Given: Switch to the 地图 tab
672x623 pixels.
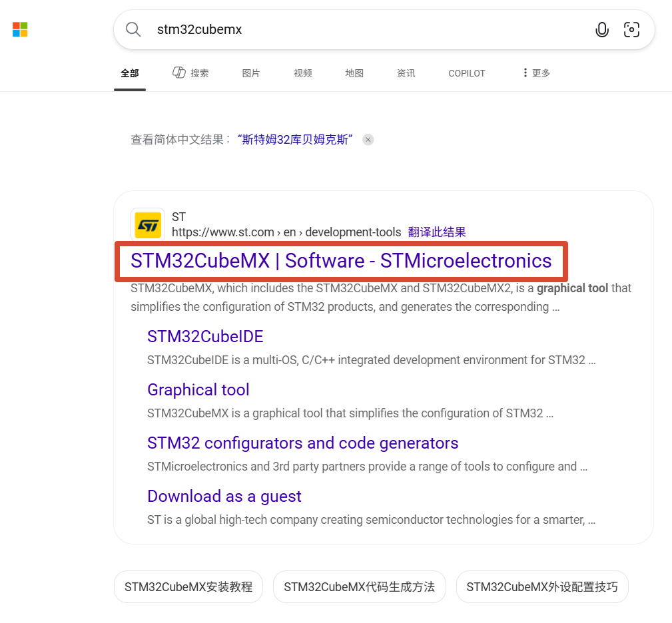Looking at the screenshot, I should (x=354, y=73).
